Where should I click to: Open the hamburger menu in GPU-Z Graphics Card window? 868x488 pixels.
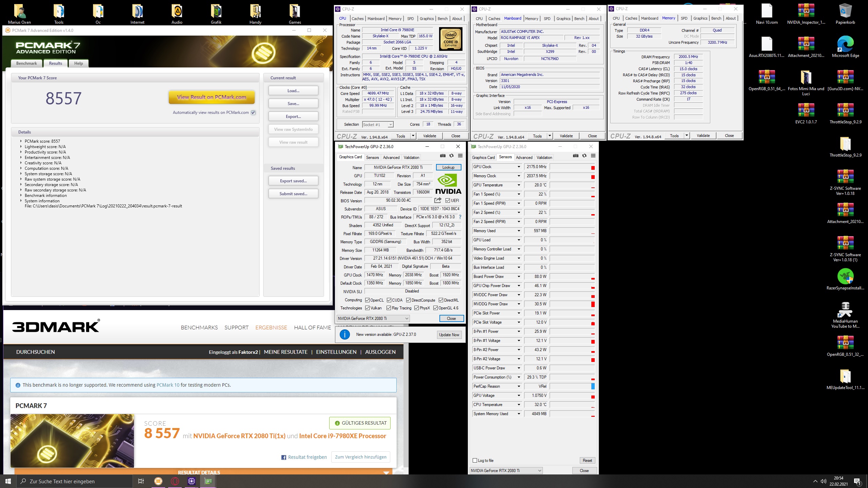(460, 156)
